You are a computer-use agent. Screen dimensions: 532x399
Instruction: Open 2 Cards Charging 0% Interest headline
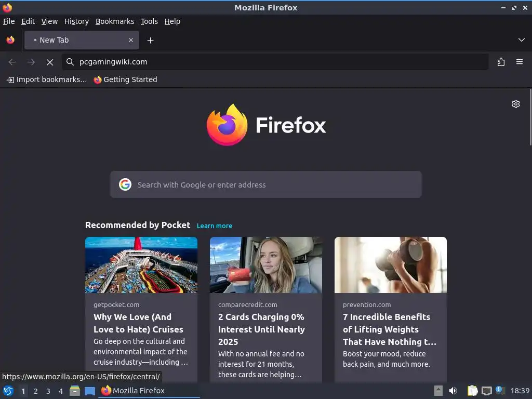(262, 329)
